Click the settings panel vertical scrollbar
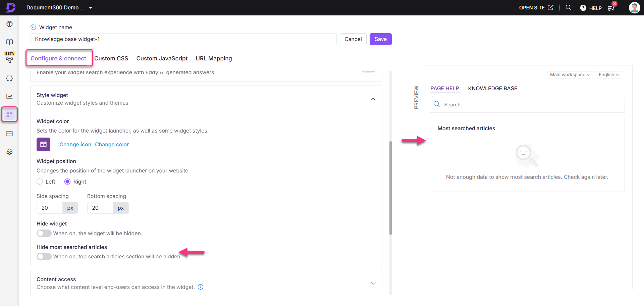 tap(390, 188)
